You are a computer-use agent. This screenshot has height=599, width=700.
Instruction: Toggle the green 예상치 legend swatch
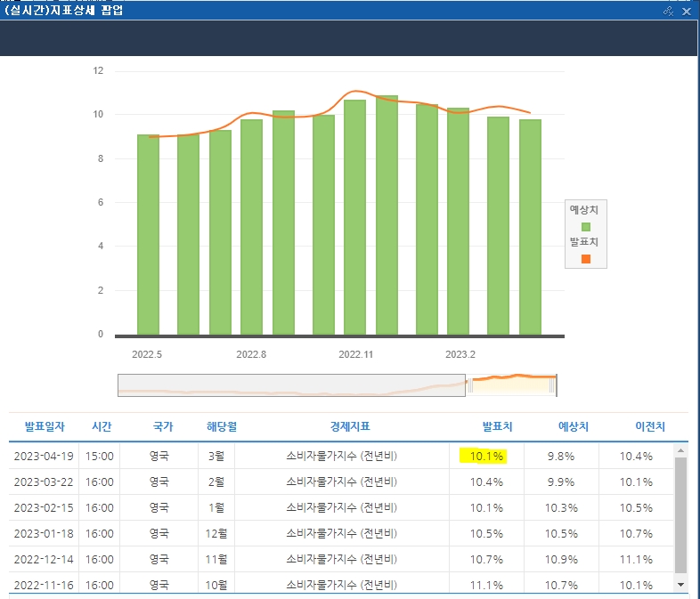coord(586,227)
